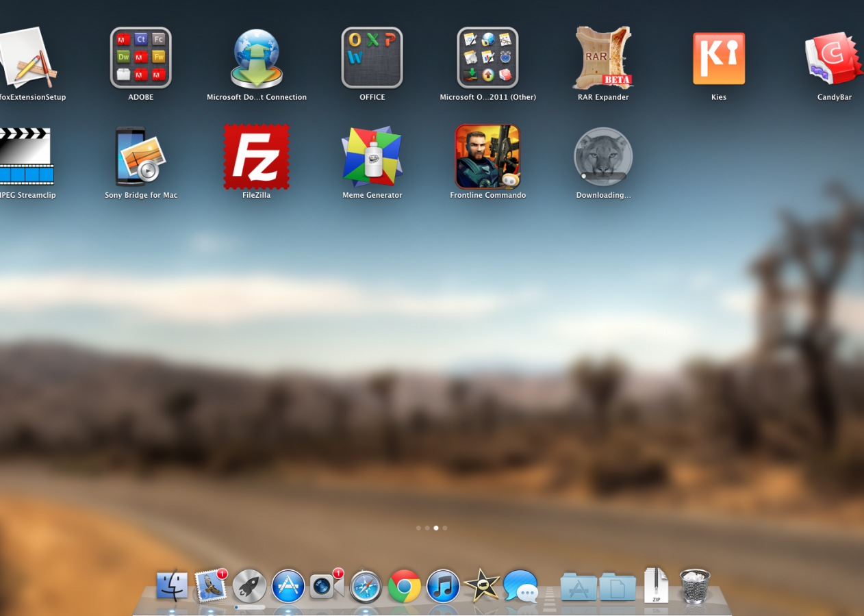The image size is (864, 616).
Task: Expand the OFFICE app folder
Action: (x=372, y=59)
